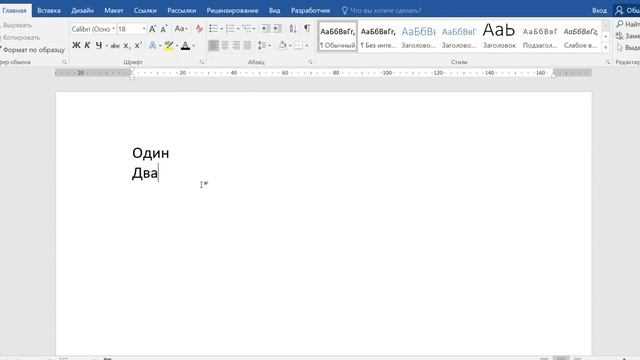
Task: Select the Обычный style
Action: [338, 37]
